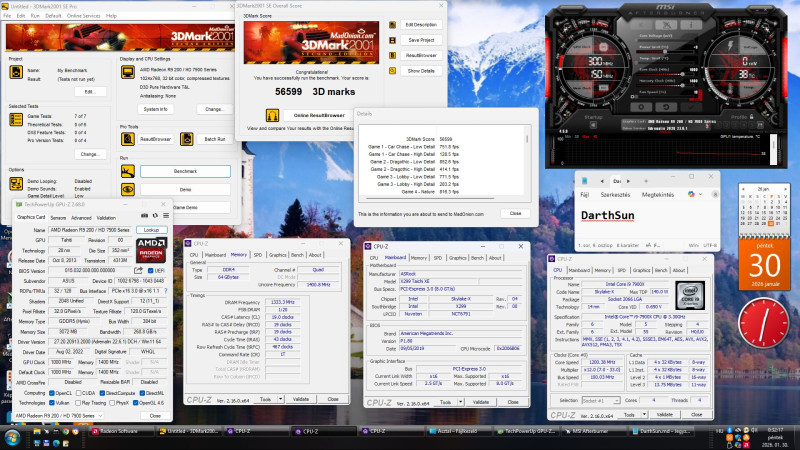The height and width of the screenshot is (450, 800).
Task: Click the AMD Radeon logo in GPU-Z
Action: tap(152, 249)
